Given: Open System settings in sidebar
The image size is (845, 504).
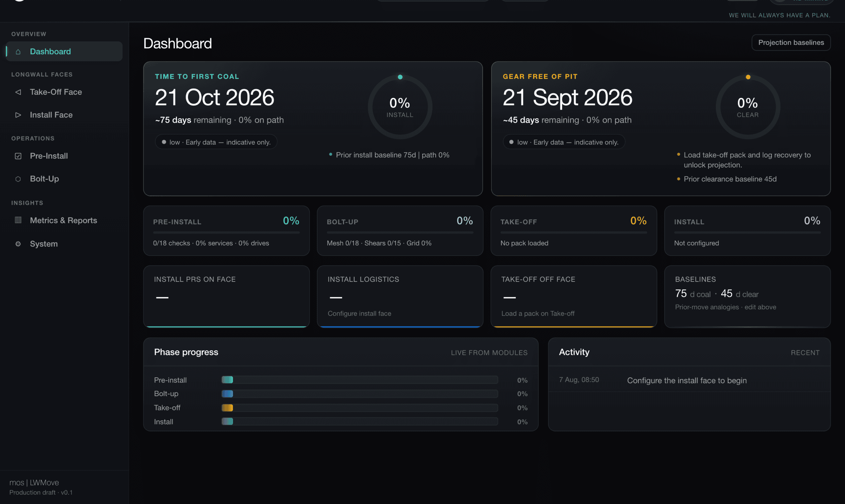Looking at the screenshot, I should [x=64, y=244].
